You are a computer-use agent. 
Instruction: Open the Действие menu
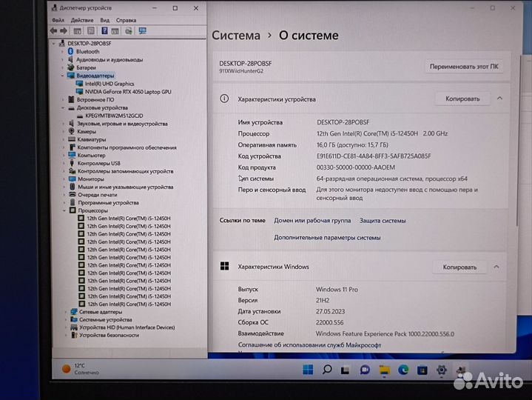(82, 20)
